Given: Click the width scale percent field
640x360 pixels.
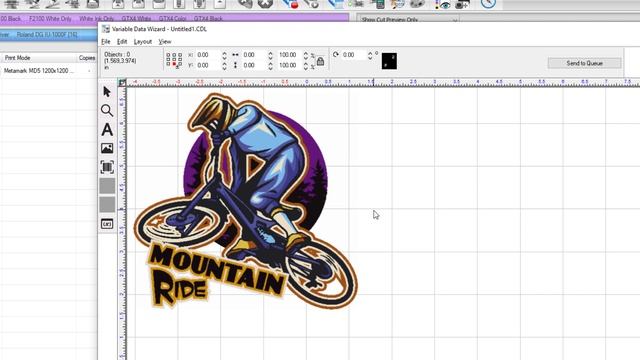Looking at the screenshot, I should (x=290, y=55).
